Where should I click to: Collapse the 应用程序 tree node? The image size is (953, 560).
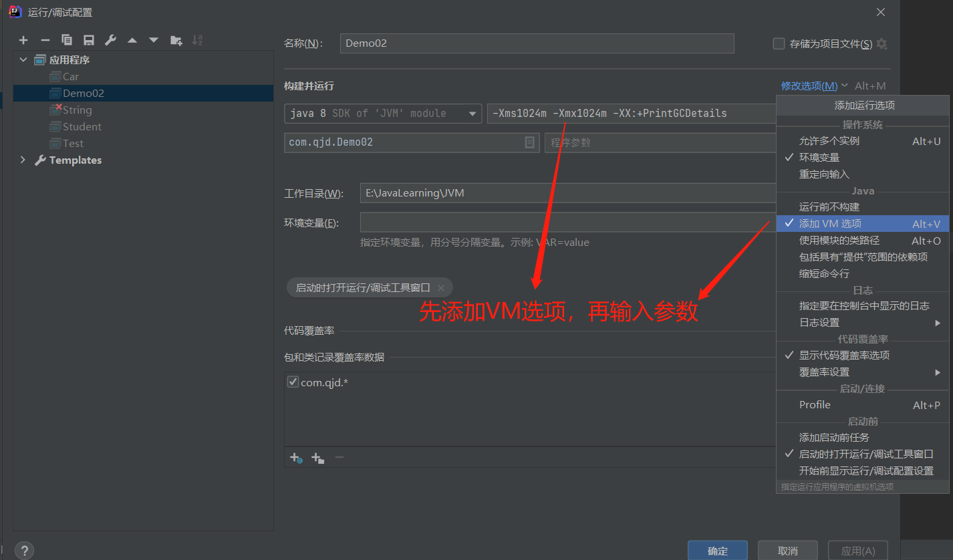click(x=23, y=59)
